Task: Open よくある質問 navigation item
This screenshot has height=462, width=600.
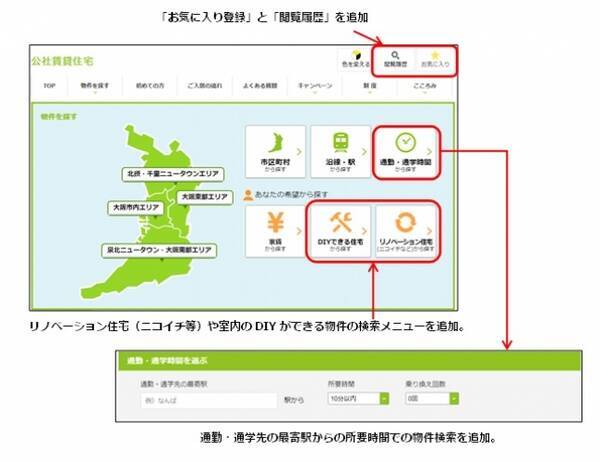Action: tap(260, 86)
